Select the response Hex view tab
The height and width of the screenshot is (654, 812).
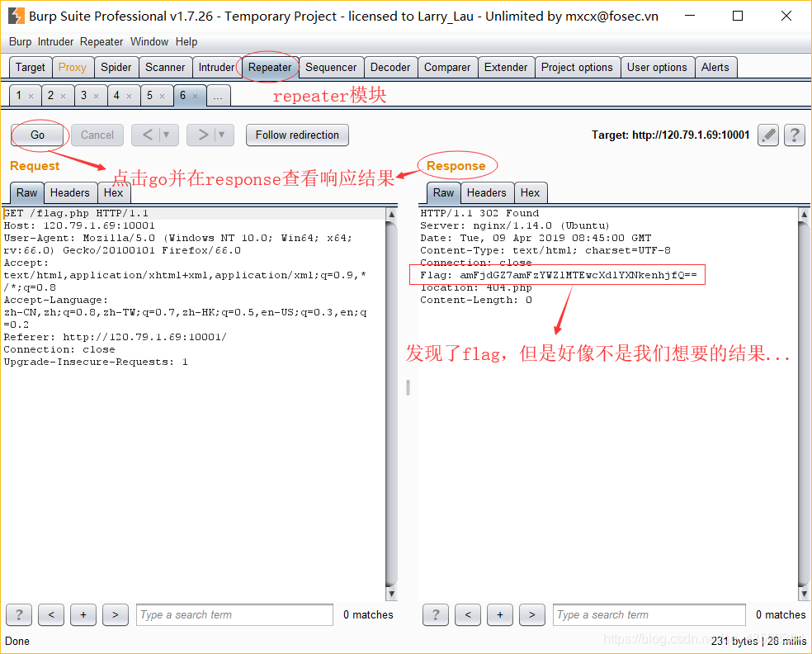point(531,193)
